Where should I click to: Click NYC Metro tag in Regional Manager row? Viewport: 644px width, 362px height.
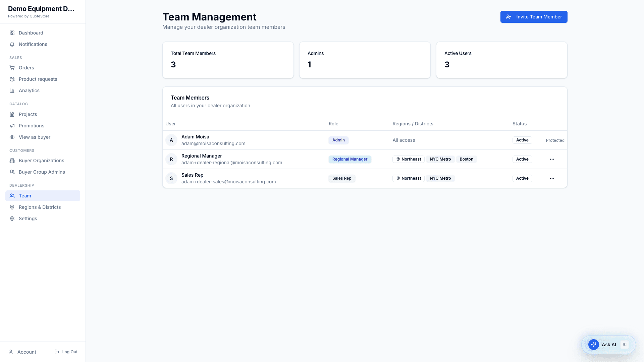point(440,159)
